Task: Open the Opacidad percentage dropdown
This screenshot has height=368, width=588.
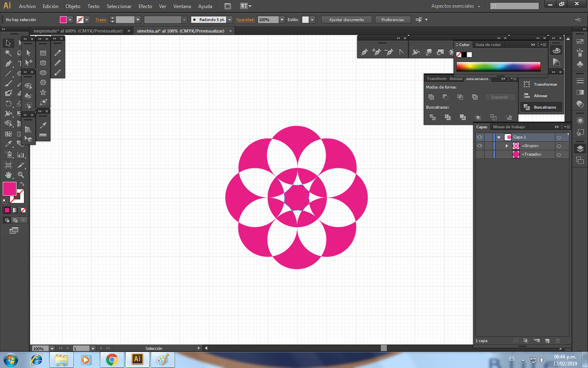Action: 282,20
